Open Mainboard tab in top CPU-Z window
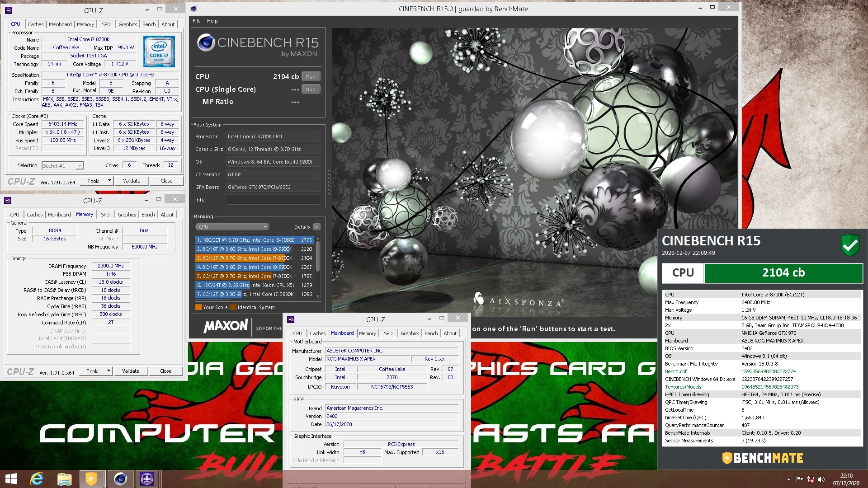Screen dimensions: 868x488 tap(60, 24)
